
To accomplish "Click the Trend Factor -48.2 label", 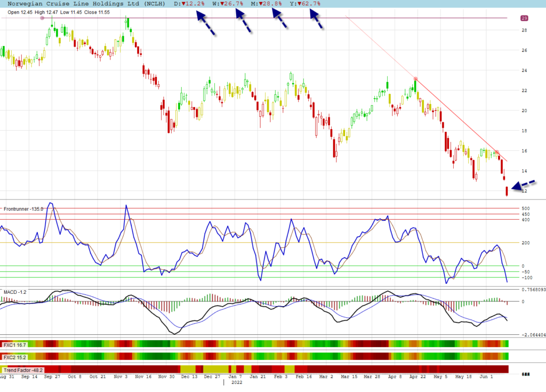I will click(x=23, y=370).
